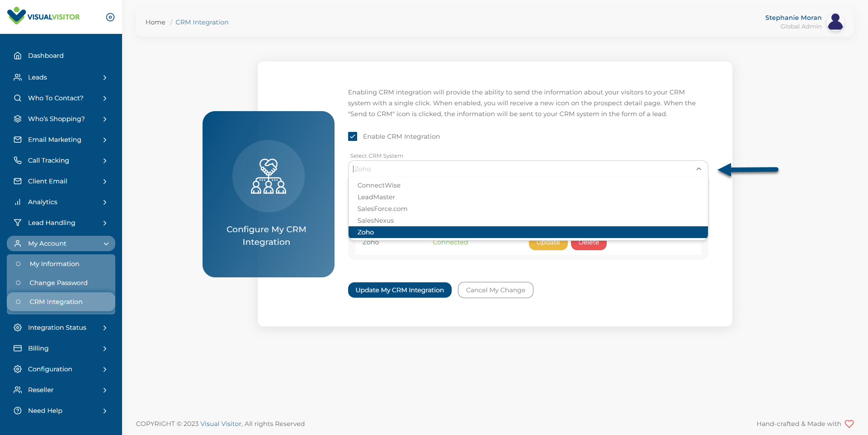Toggle the sidebar collapse target icon
868x435 pixels.
click(x=110, y=17)
